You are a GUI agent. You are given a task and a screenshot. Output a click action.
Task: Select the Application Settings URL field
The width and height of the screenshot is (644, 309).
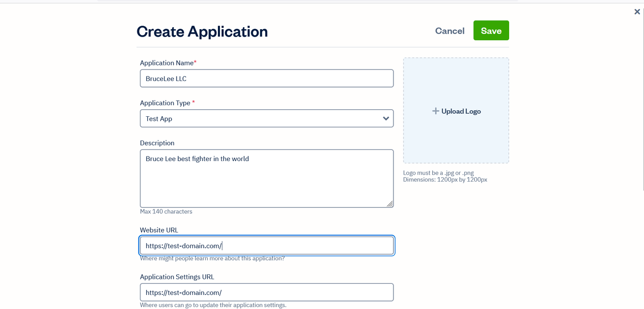[x=267, y=292]
